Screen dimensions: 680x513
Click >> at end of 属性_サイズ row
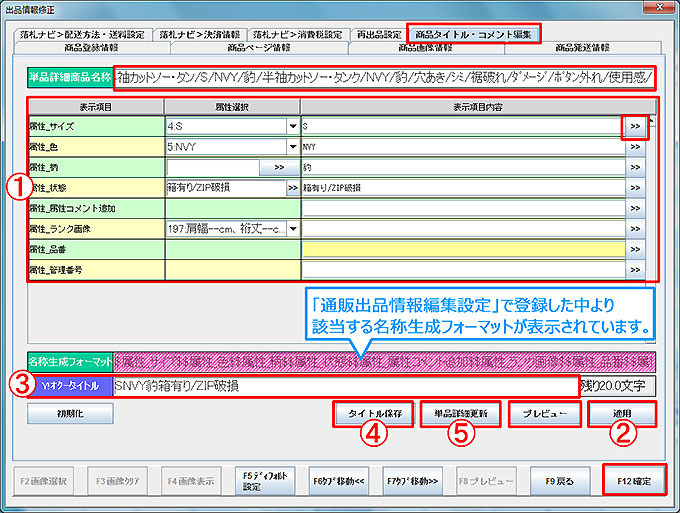(x=635, y=126)
